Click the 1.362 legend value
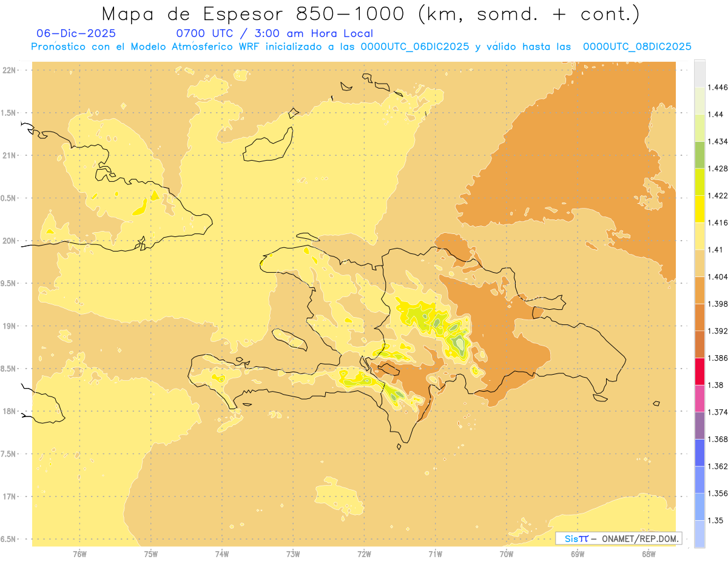The width and height of the screenshot is (728, 562). coord(718,466)
